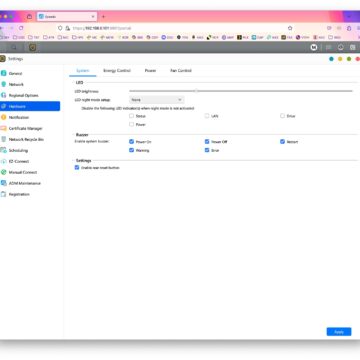Click the LED brightness slider handle

(196, 91)
